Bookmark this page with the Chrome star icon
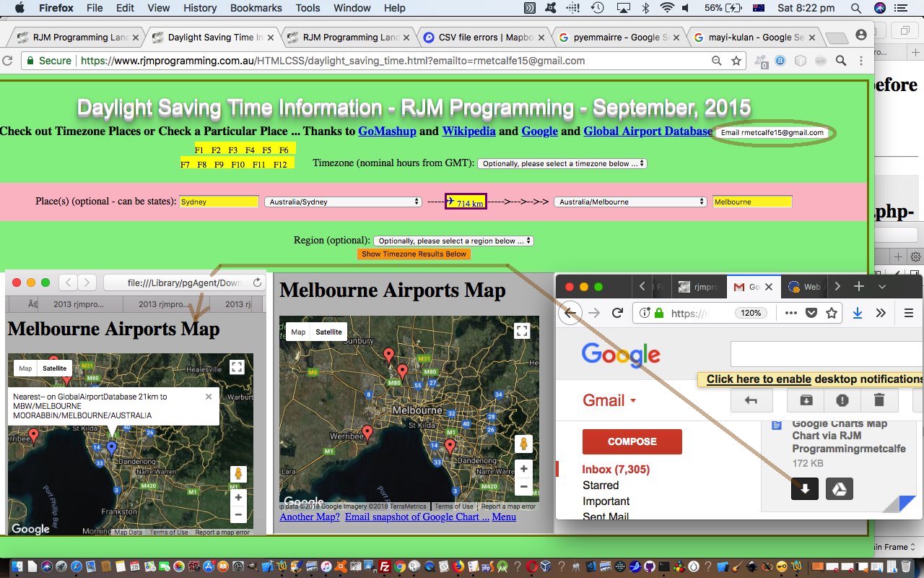This screenshot has height=578, width=924. click(736, 61)
